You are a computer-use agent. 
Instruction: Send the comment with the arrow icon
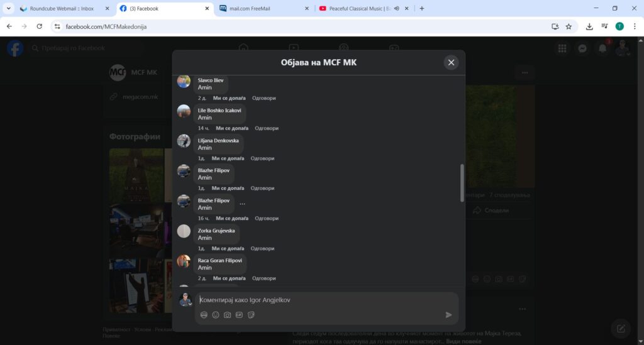coord(448,315)
